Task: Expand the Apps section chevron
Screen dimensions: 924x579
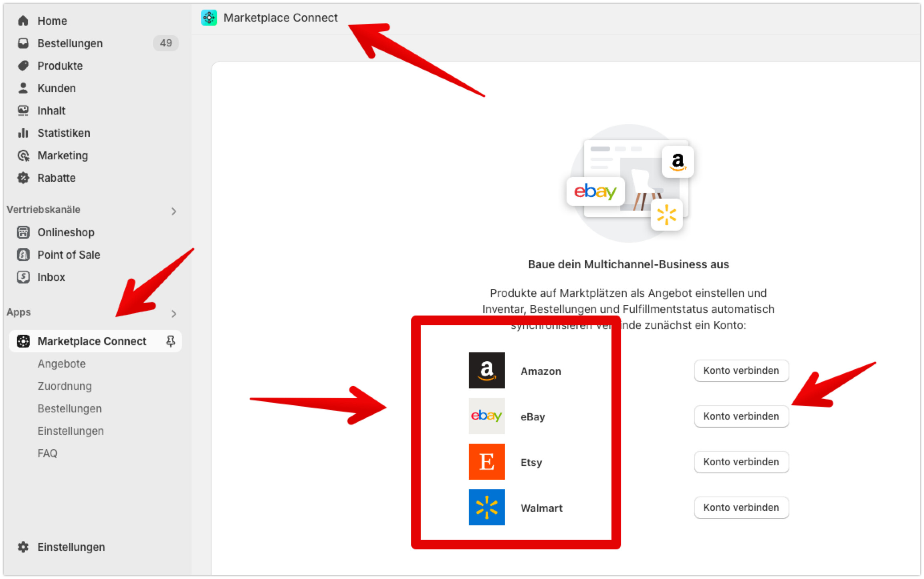Action: click(x=174, y=314)
